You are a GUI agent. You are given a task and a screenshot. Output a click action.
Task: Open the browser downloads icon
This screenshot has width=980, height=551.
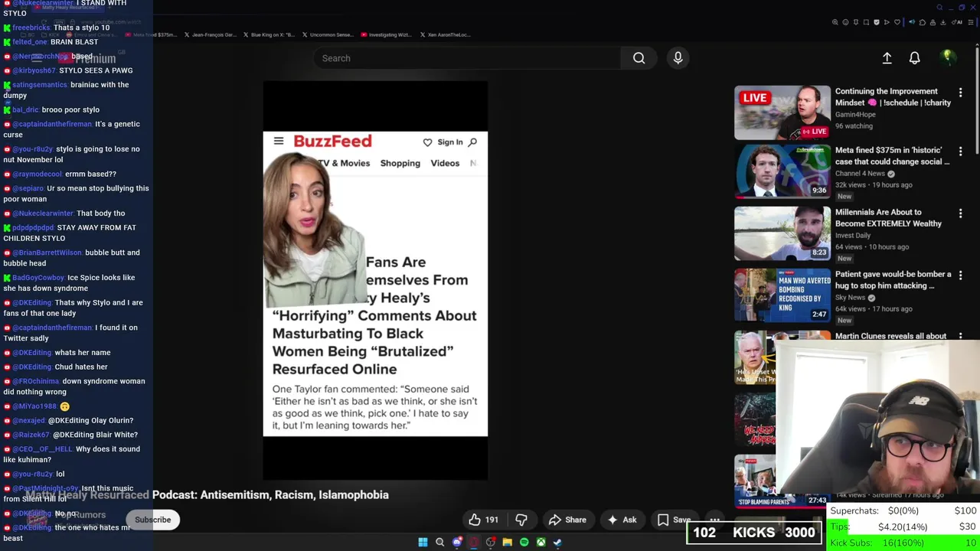pyautogui.click(x=943, y=22)
